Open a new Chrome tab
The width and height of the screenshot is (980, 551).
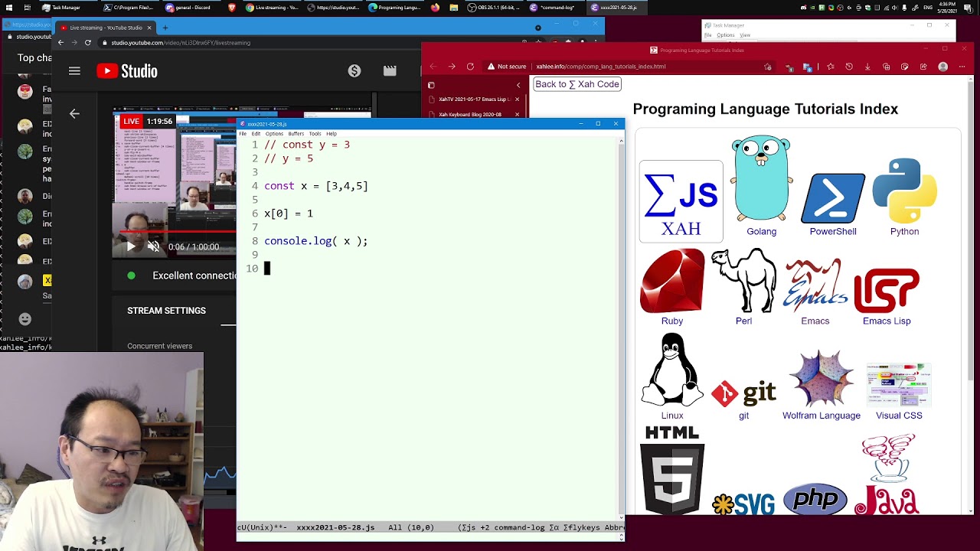point(165,28)
